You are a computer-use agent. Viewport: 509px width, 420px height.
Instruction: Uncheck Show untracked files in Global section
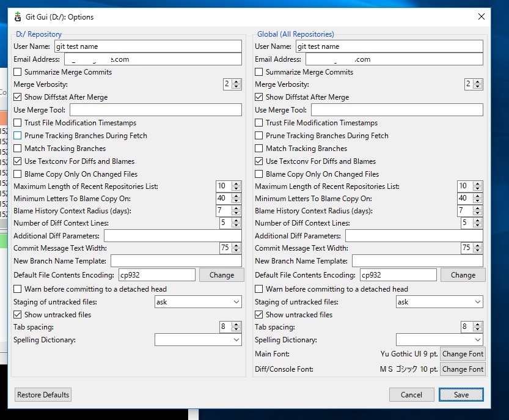click(x=258, y=315)
